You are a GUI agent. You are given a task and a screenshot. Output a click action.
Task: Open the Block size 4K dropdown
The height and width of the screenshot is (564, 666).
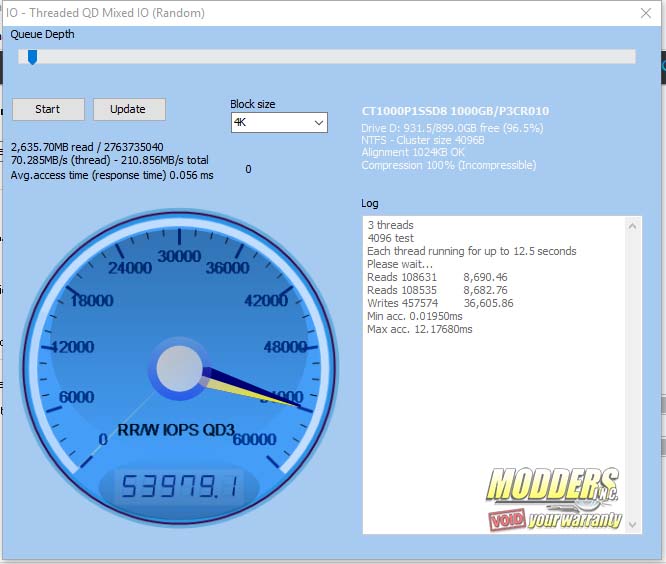point(278,122)
